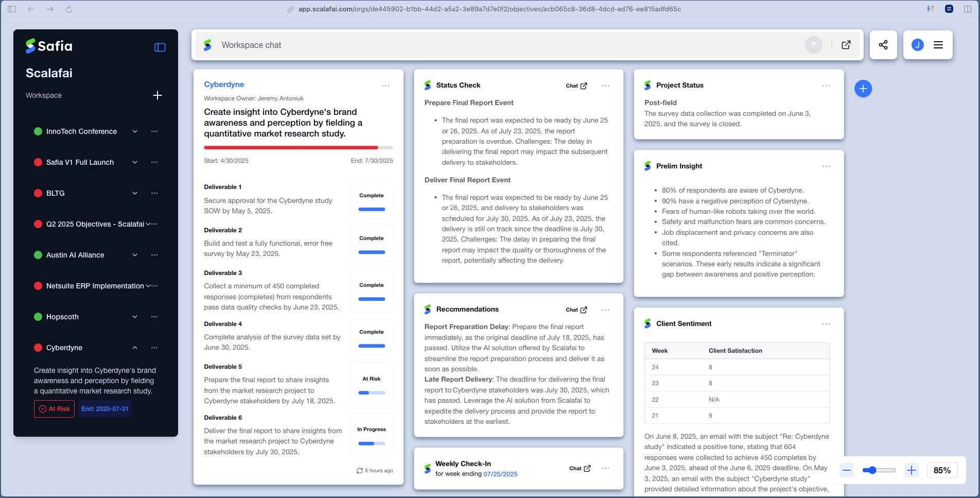Open options menu on Client Sentiment card
This screenshot has height=498, width=980.
coord(826,324)
